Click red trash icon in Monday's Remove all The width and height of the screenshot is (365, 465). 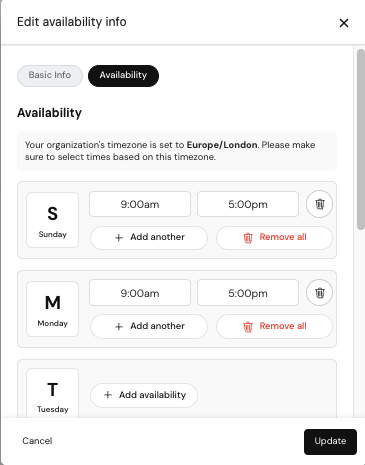click(x=248, y=327)
